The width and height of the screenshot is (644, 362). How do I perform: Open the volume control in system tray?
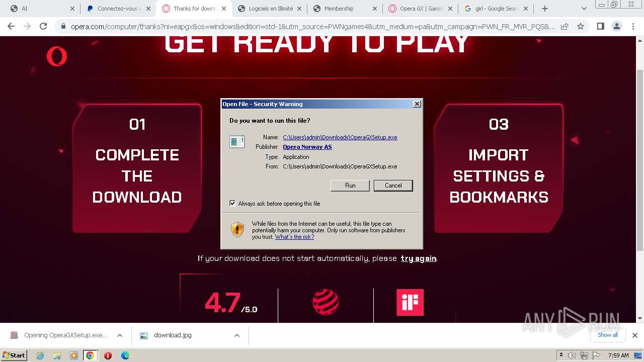[572, 355]
